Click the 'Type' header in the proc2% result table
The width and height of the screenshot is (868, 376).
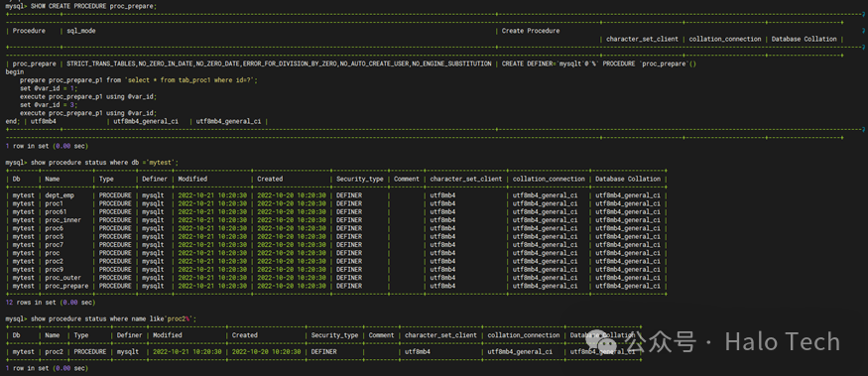[81, 335]
